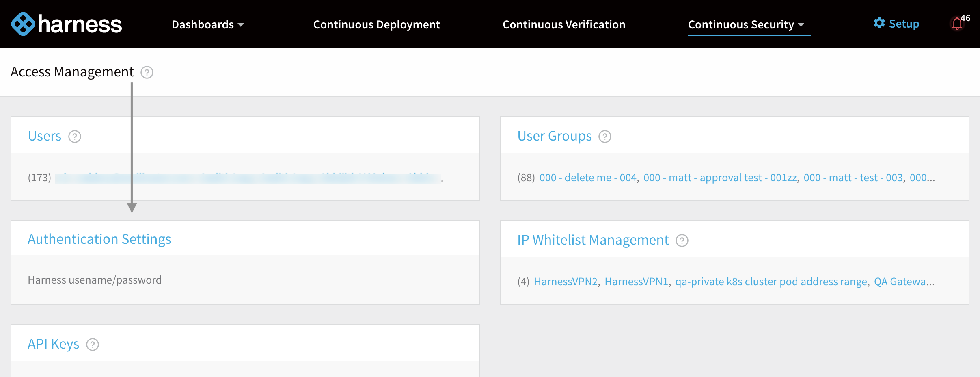The width and height of the screenshot is (980, 377).
Task: Open the Users section
Action: click(45, 136)
